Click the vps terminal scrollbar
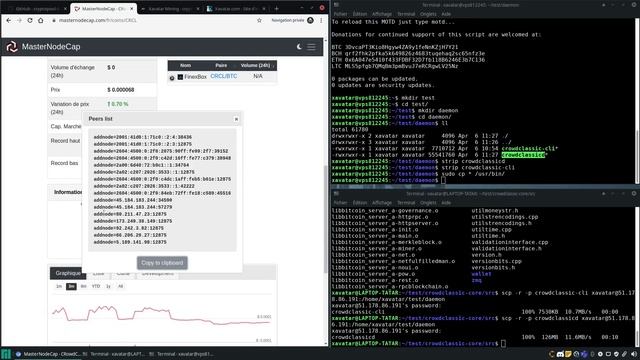The image size is (640, 360). point(638,157)
